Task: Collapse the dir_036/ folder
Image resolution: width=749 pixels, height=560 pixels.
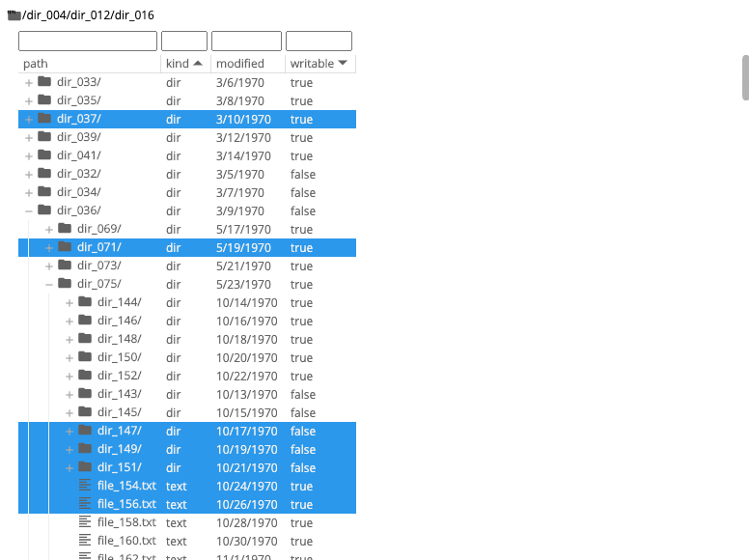Action: coord(29,211)
